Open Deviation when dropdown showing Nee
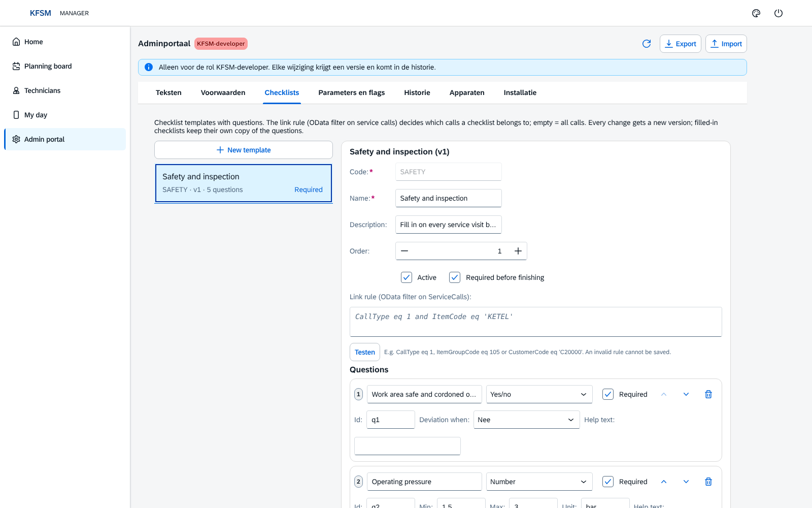Viewport: 812px width, 508px height. point(526,420)
